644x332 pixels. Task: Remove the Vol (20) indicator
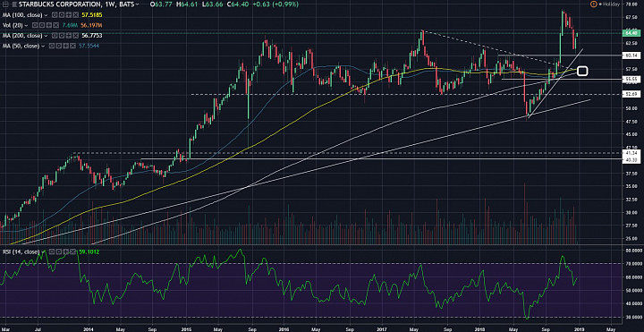(55, 25)
